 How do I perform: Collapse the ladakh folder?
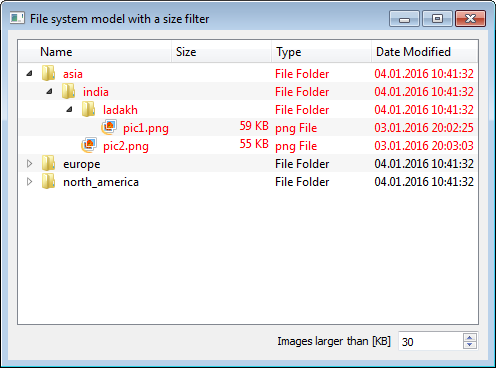click(70, 109)
